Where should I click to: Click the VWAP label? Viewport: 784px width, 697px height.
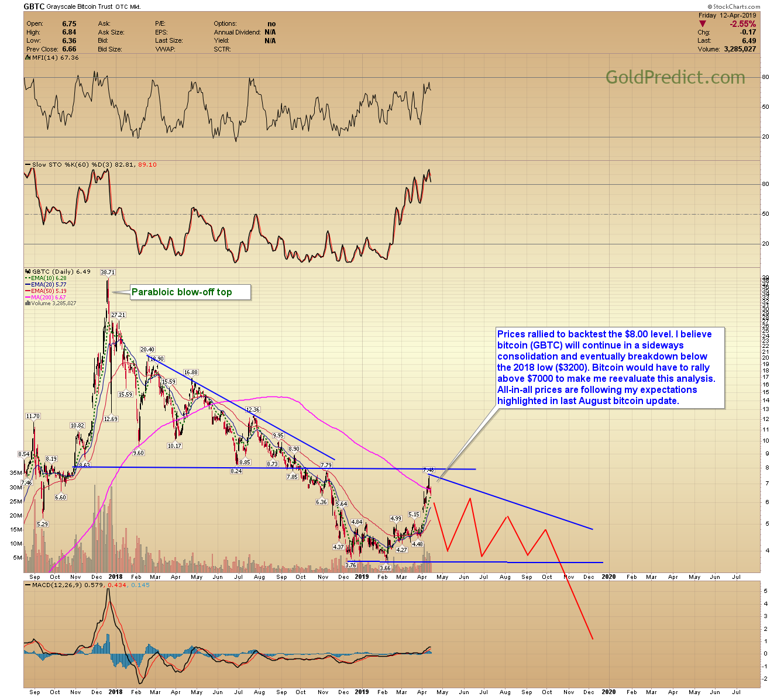coord(165,49)
